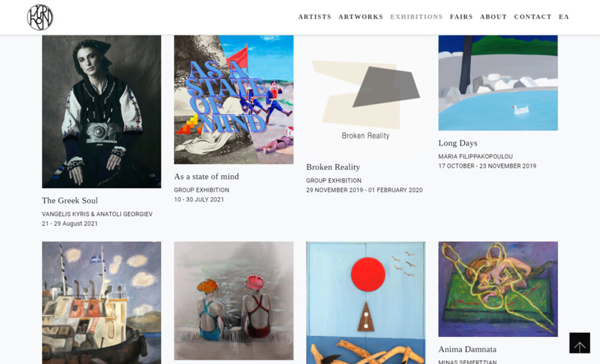The width and height of the screenshot is (600, 364).
Task: Open the Long Days exhibition title
Action: [458, 143]
